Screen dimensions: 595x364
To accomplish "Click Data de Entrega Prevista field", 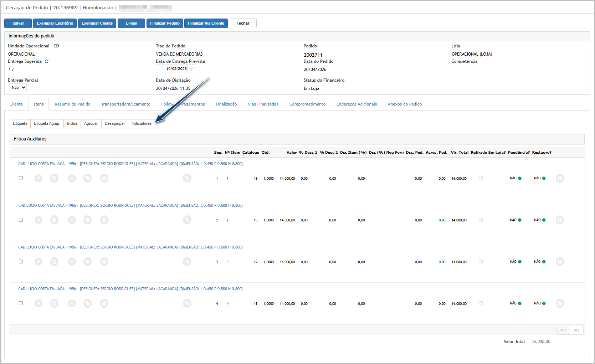I will click(x=172, y=69).
